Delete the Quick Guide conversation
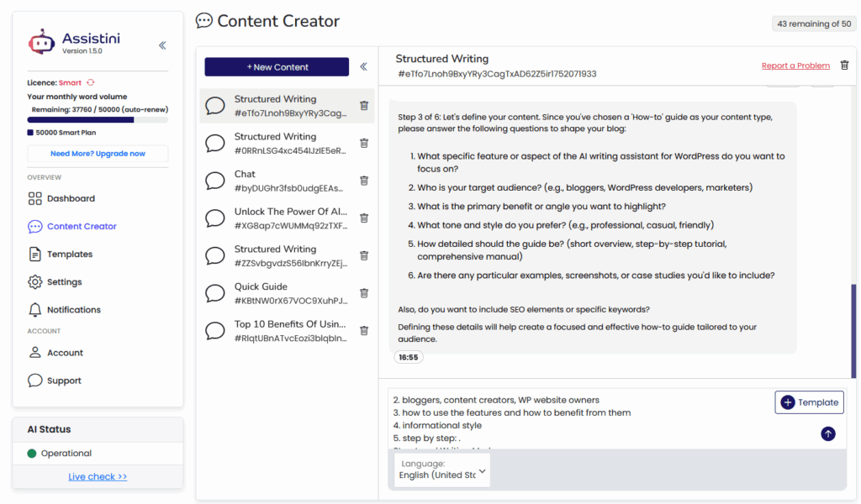The width and height of the screenshot is (861, 504). coord(364,293)
